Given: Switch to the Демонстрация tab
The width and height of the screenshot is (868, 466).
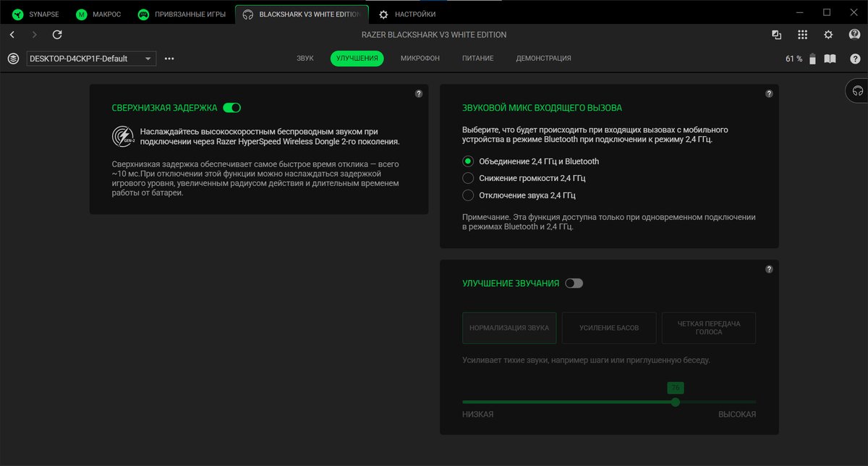Looking at the screenshot, I should [x=543, y=59].
